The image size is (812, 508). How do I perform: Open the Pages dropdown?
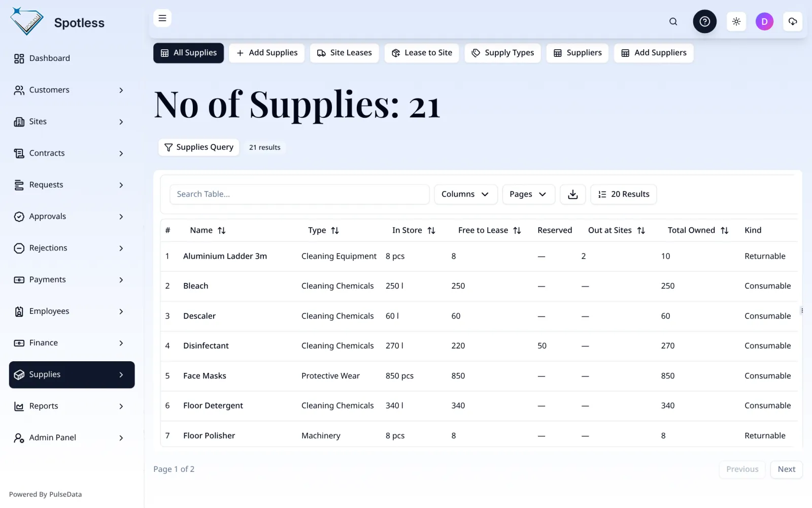[528, 194]
